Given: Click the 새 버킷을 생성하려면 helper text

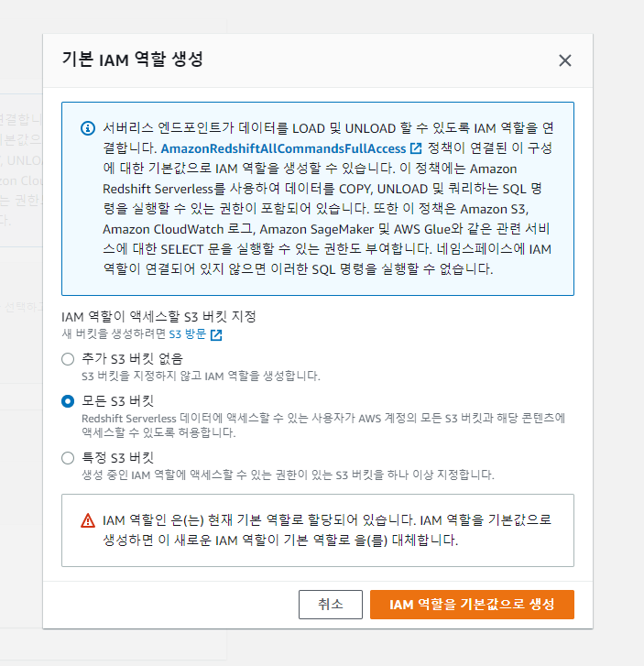Looking at the screenshot, I should tap(115, 335).
